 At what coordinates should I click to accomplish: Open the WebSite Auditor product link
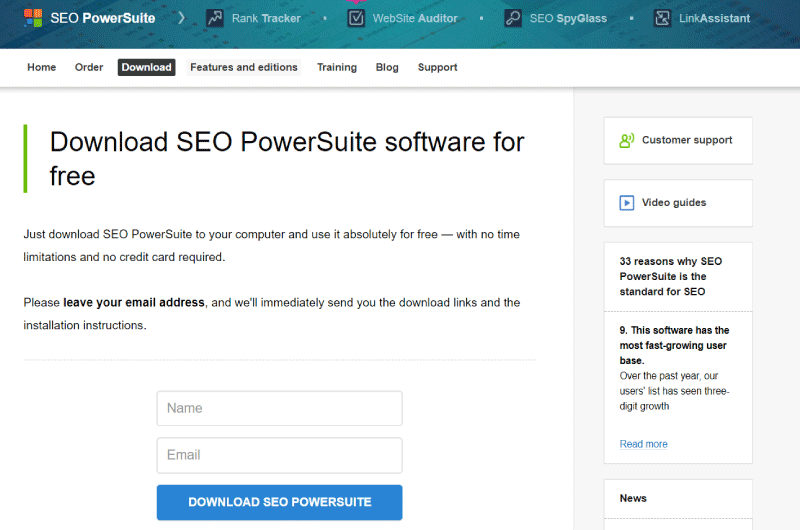point(415,18)
